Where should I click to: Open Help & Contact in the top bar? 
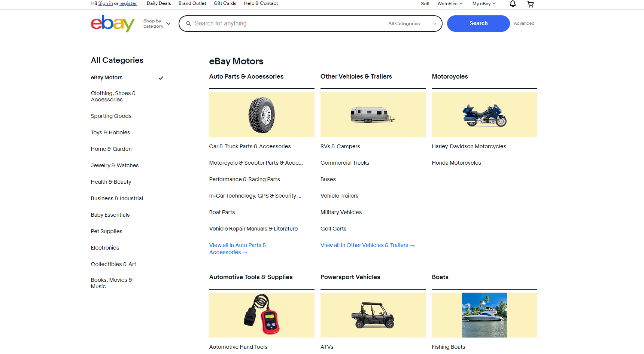[261, 3]
